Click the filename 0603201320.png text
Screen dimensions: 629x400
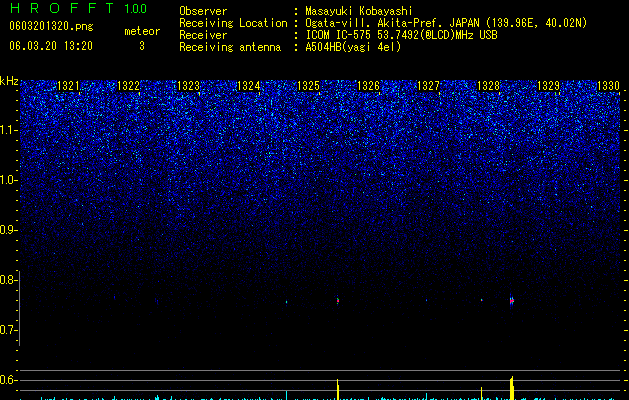(51, 27)
